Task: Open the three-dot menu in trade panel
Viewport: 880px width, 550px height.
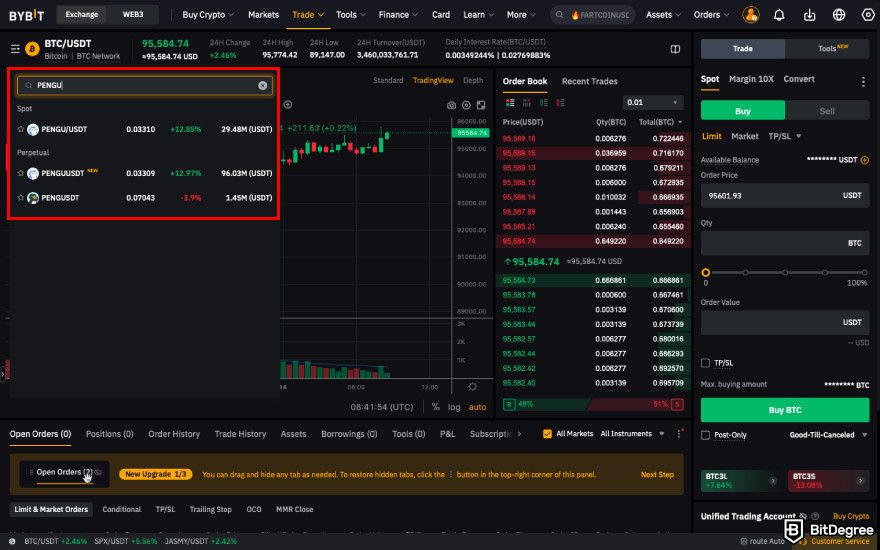Action: tap(863, 82)
